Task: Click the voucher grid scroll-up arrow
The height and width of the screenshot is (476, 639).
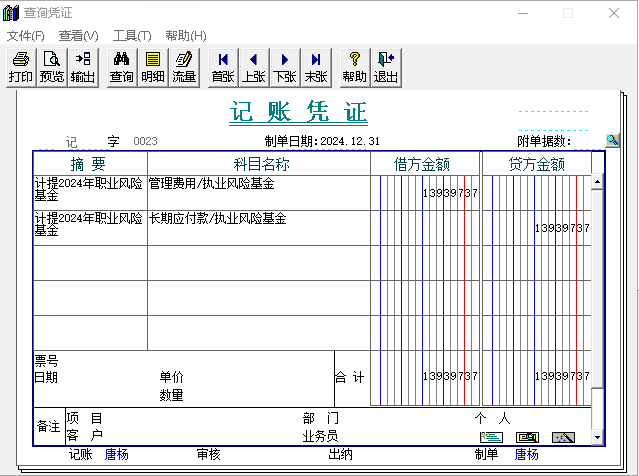Action: click(598, 183)
